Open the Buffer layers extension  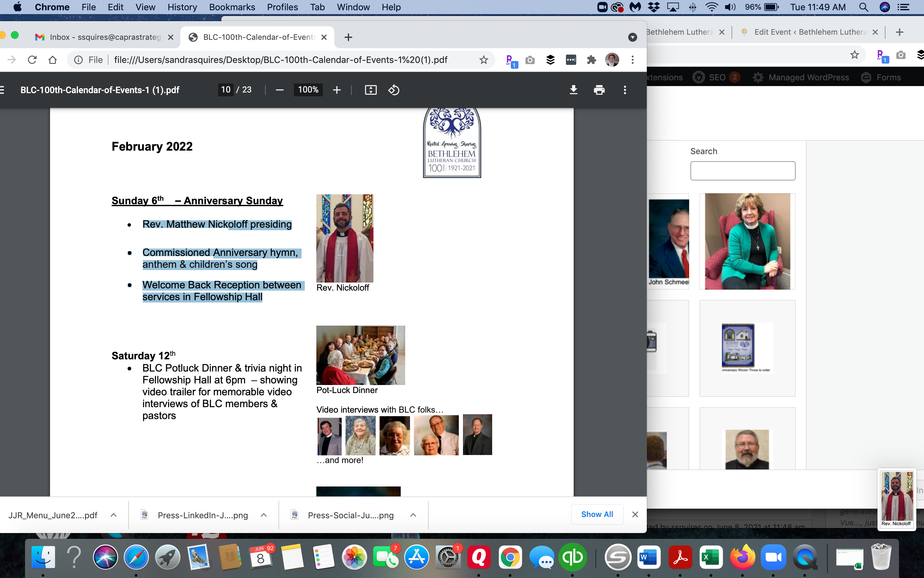[550, 60]
